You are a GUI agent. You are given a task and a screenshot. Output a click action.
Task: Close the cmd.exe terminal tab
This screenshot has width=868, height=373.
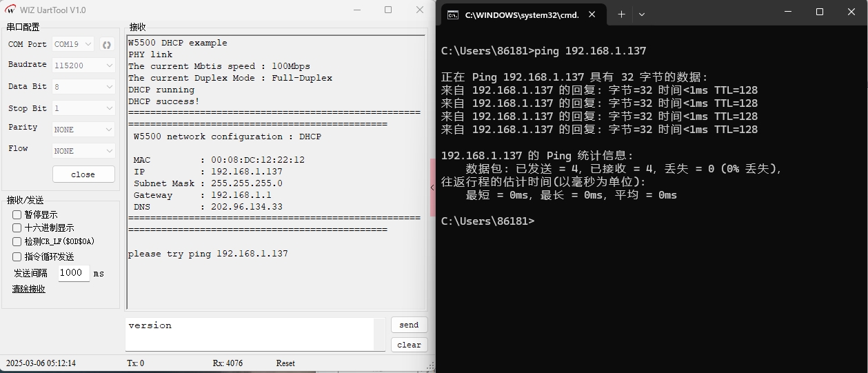point(593,14)
